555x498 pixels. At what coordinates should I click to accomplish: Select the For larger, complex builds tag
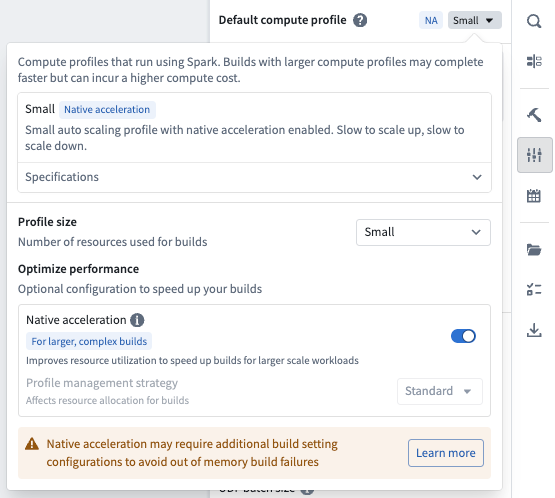point(89,341)
